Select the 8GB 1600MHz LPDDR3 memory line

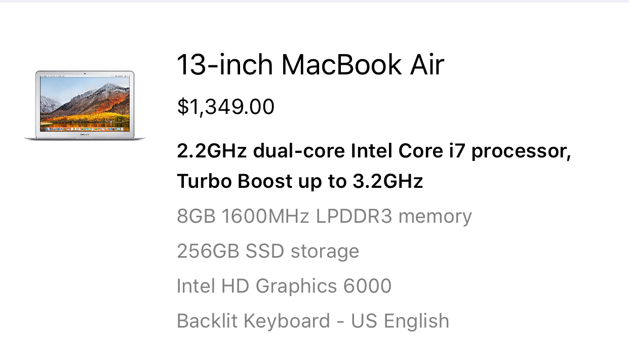324,217
